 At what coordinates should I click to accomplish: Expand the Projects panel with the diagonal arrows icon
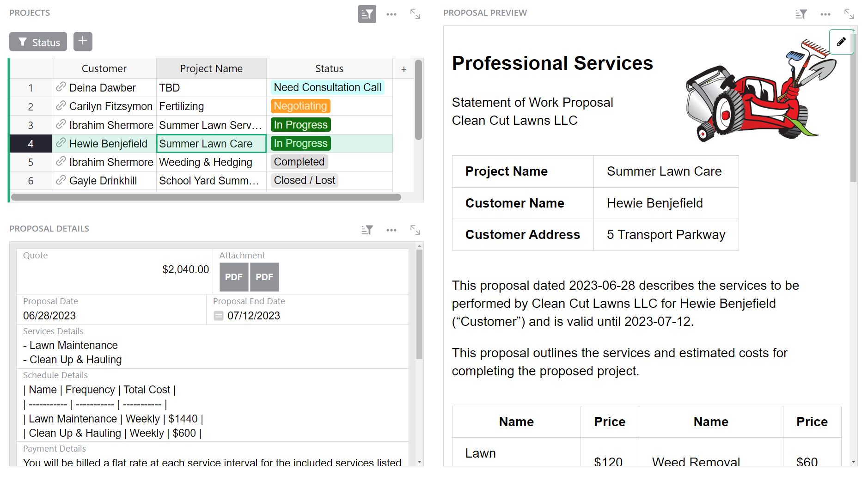415,14
